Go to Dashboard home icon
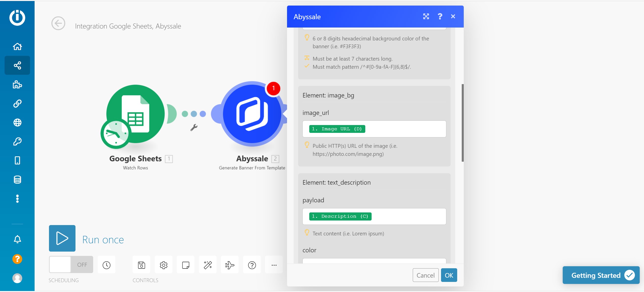The image size is (644, 292). [x=17, y=46]
